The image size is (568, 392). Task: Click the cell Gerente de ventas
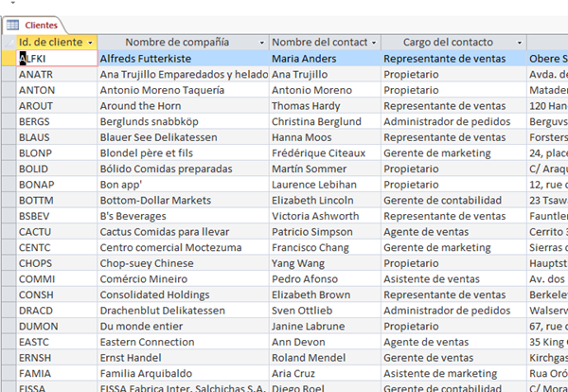[453, 358]
